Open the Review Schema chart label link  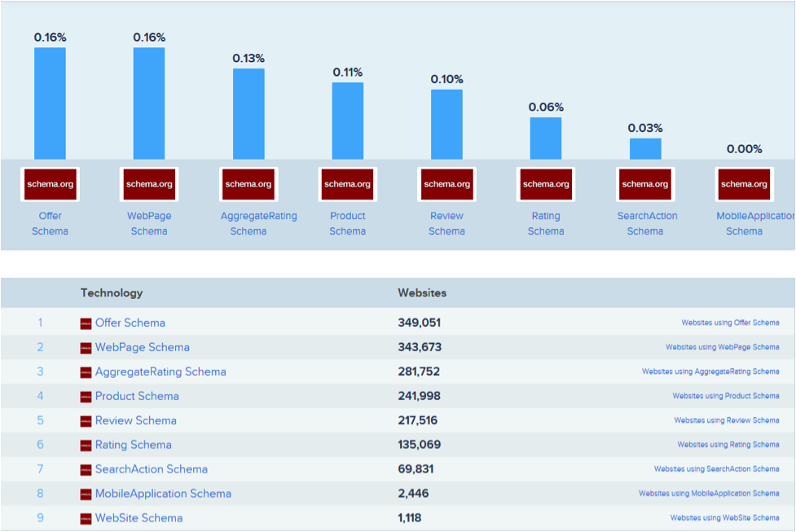(x=446, y=223)
